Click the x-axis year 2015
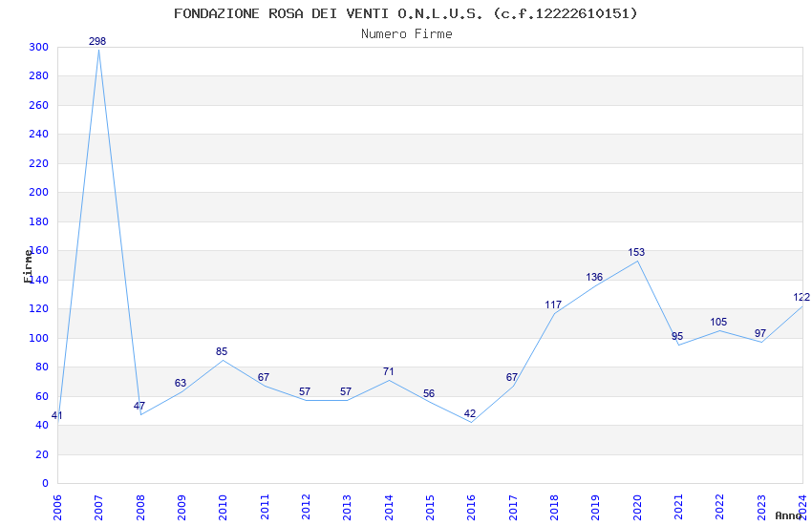The width and height of the screenshot is (812, 525). 430,507
